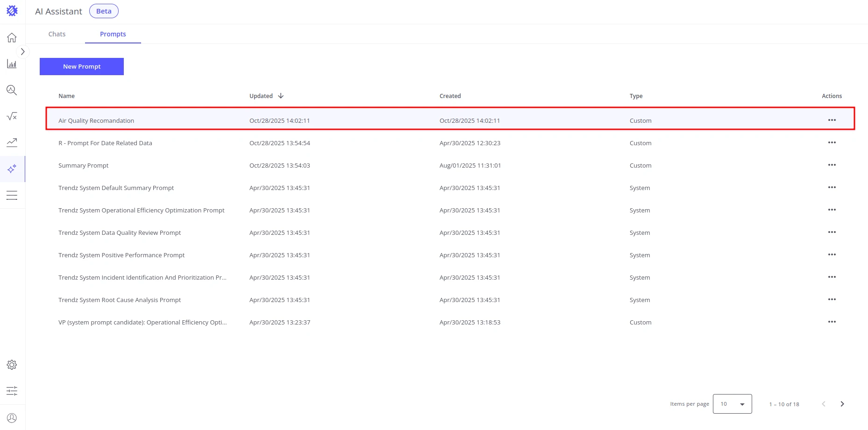Click updated date Oct/28/2025 13:54:54
This screenshot has height=430, width=868.
tap(279, 143)
